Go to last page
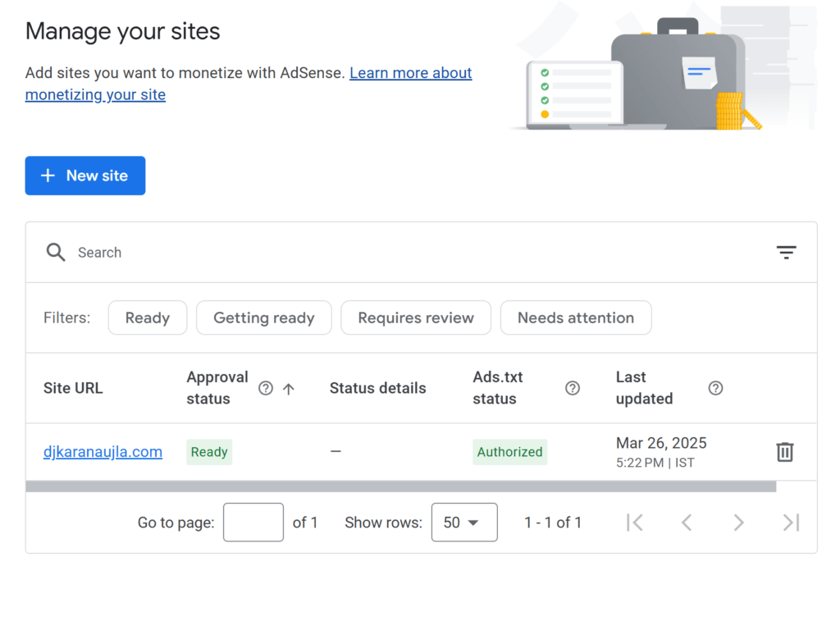The image size is (840, 630). (791, 523)
